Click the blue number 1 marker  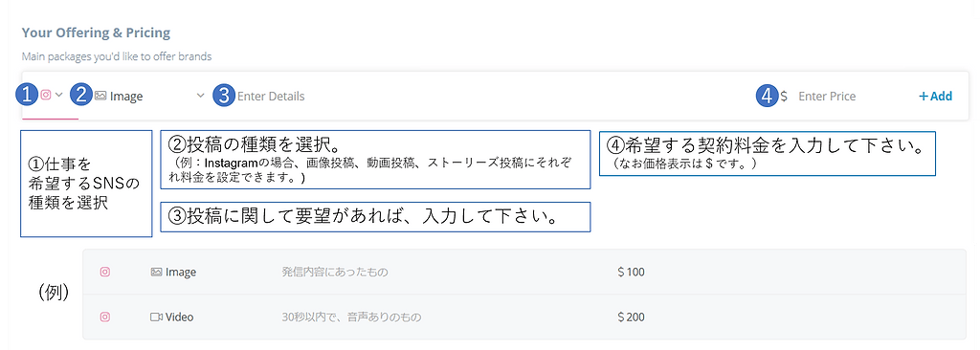pyautogui.click(x=27, y=95)
